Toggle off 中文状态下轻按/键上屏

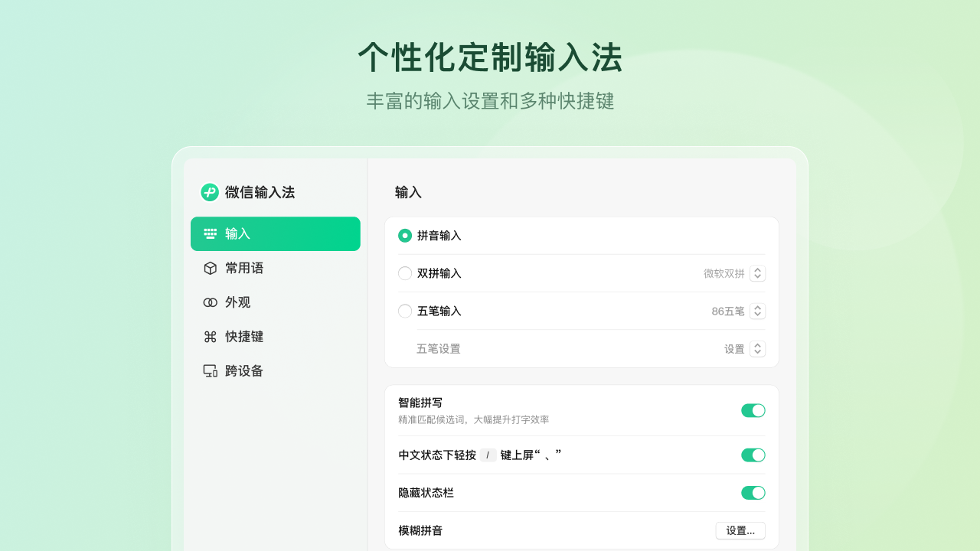(753, 455)
